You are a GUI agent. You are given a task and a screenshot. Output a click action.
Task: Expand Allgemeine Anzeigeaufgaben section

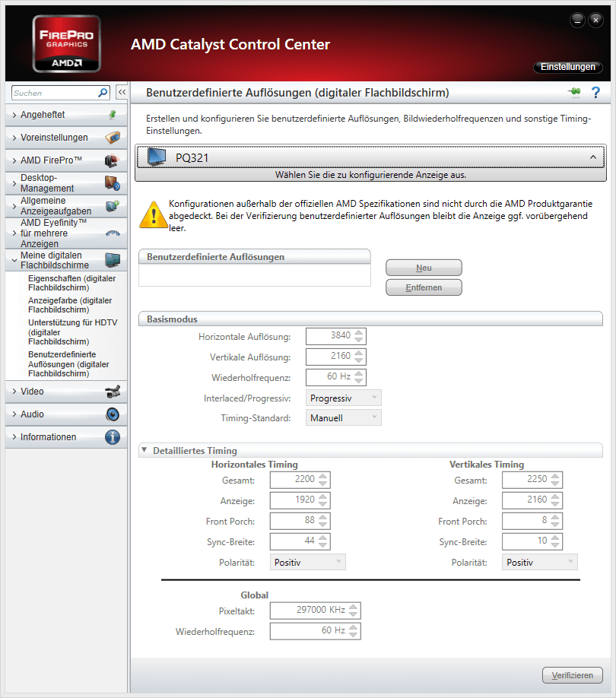pyautogui.click(x=14, y=206)
